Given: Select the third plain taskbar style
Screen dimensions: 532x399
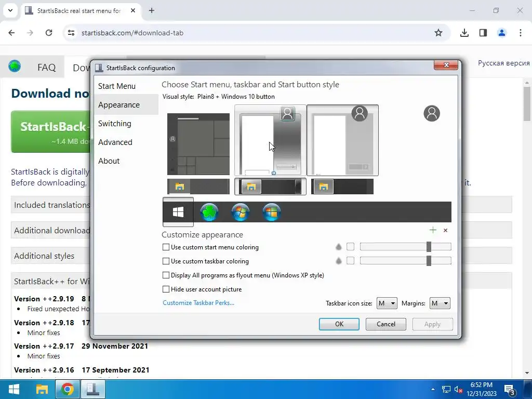Looking at the screenshot, I should click(342, 187).
